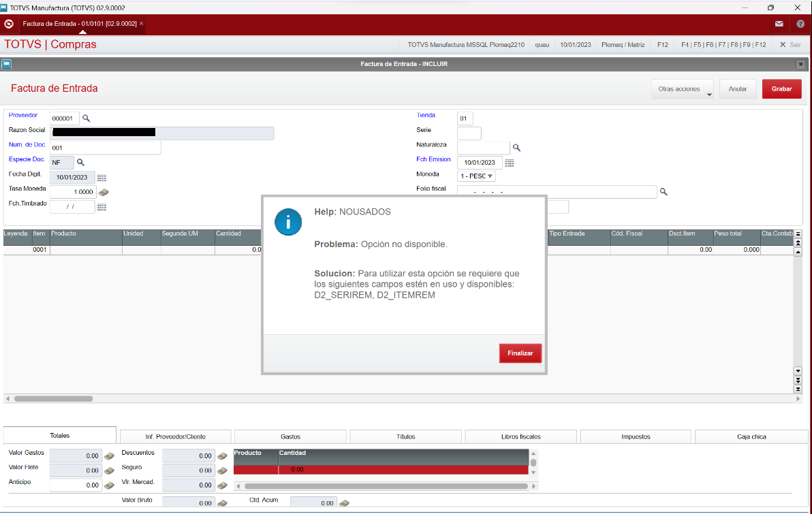Open the Proveedor search magnifier

click(87, 118)
